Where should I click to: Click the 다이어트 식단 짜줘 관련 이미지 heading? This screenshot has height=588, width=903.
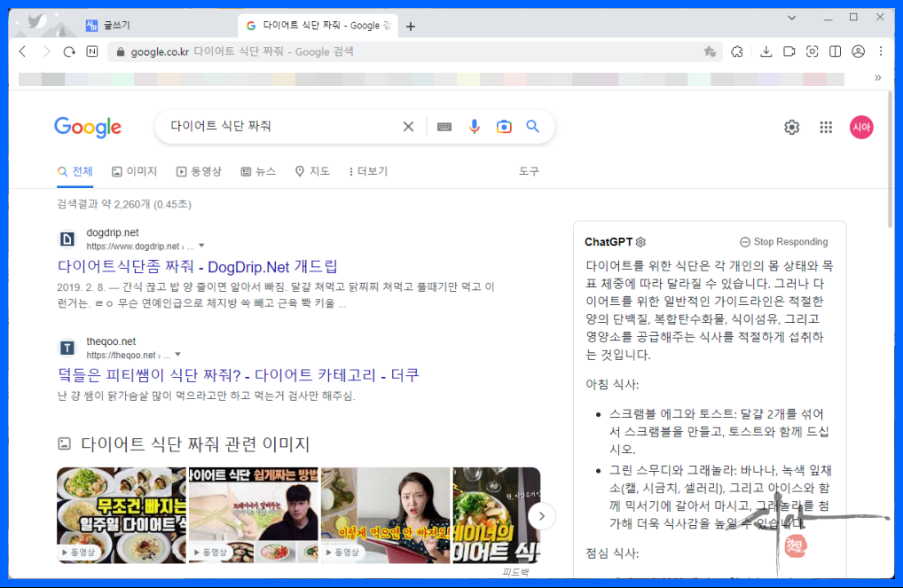pos(195,444)
